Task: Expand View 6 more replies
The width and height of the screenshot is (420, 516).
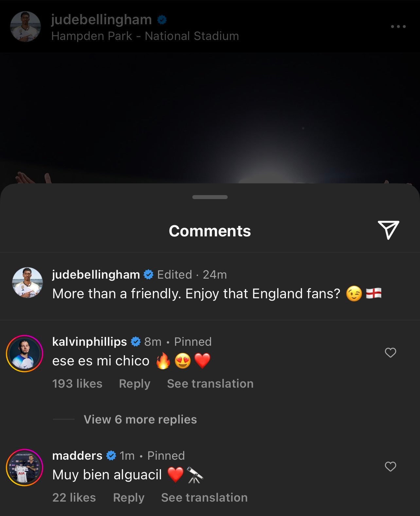Action: [140, 419]
